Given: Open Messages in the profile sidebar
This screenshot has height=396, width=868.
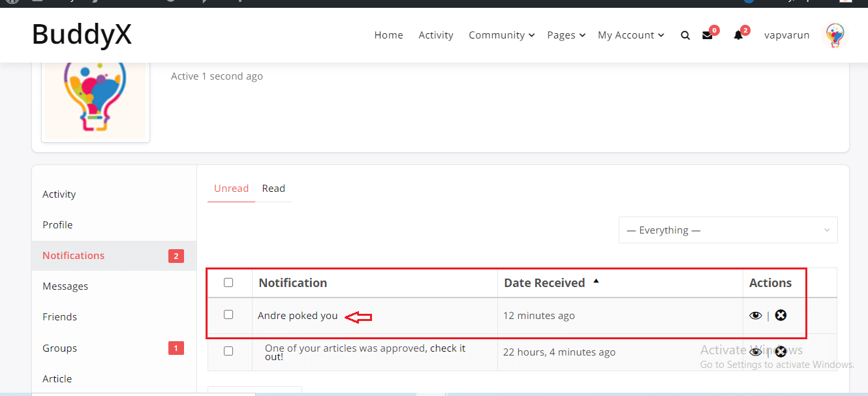Looking at the screenshot, I should coord(65,286).
